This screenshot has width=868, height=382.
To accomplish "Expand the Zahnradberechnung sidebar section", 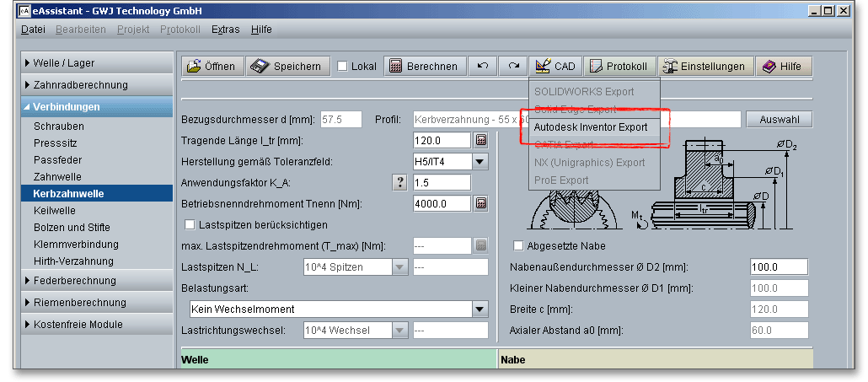I will 80,85.
